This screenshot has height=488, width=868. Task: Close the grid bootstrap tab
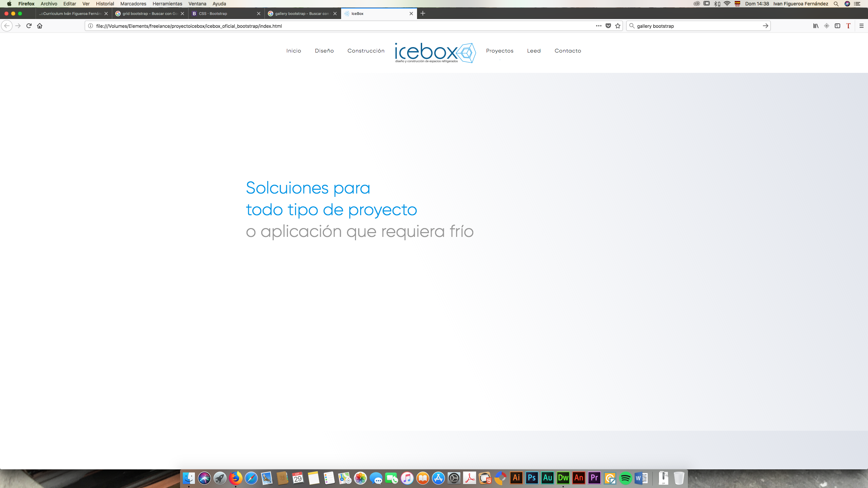(x=182, y=14)
